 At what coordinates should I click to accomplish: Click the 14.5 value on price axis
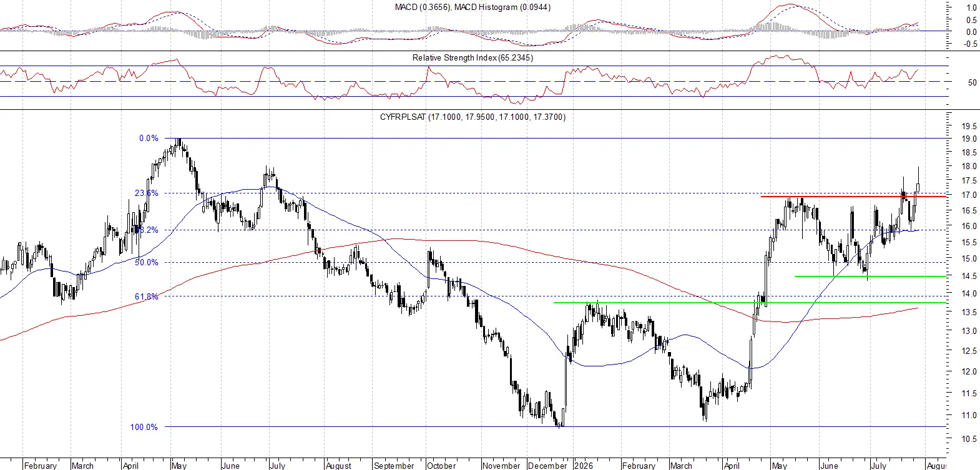click(x=969, y=277)
